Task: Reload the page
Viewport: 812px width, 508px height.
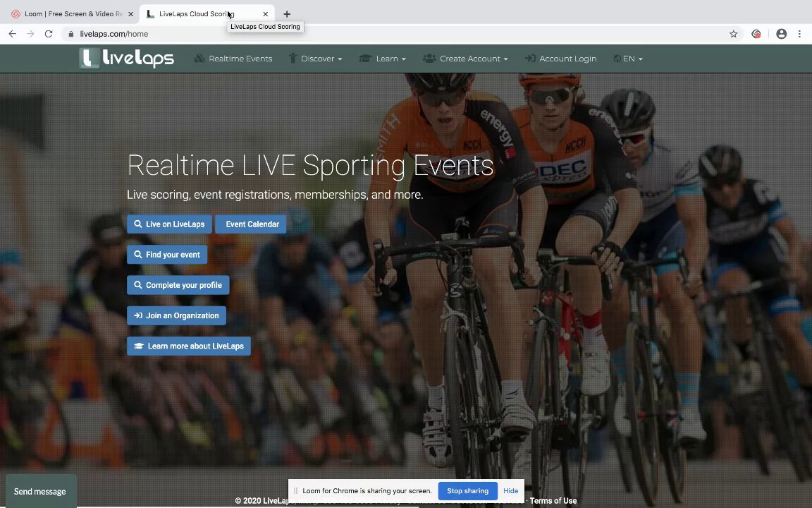Action: [49, 34]
